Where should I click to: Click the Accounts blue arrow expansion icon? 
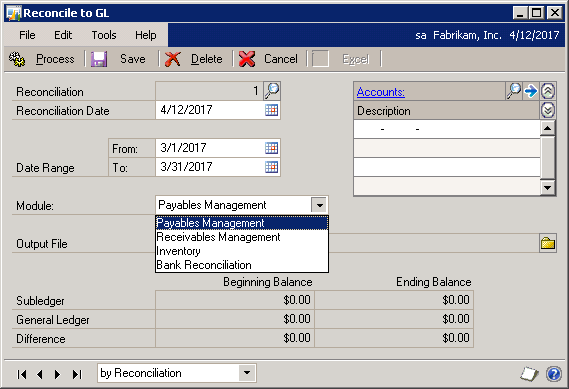531,91
